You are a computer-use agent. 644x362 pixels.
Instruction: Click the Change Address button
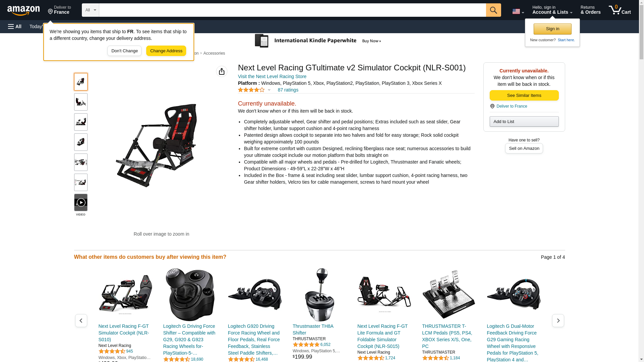point(166,51)
